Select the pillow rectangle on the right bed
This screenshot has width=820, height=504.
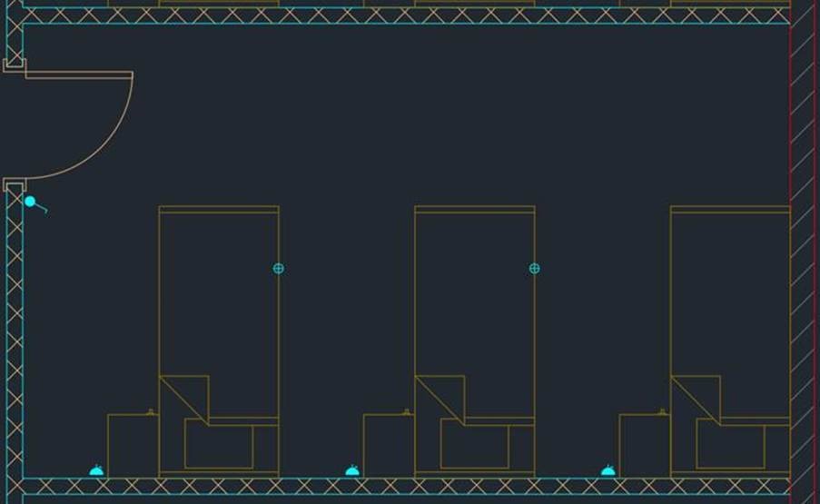pos(731,443)
